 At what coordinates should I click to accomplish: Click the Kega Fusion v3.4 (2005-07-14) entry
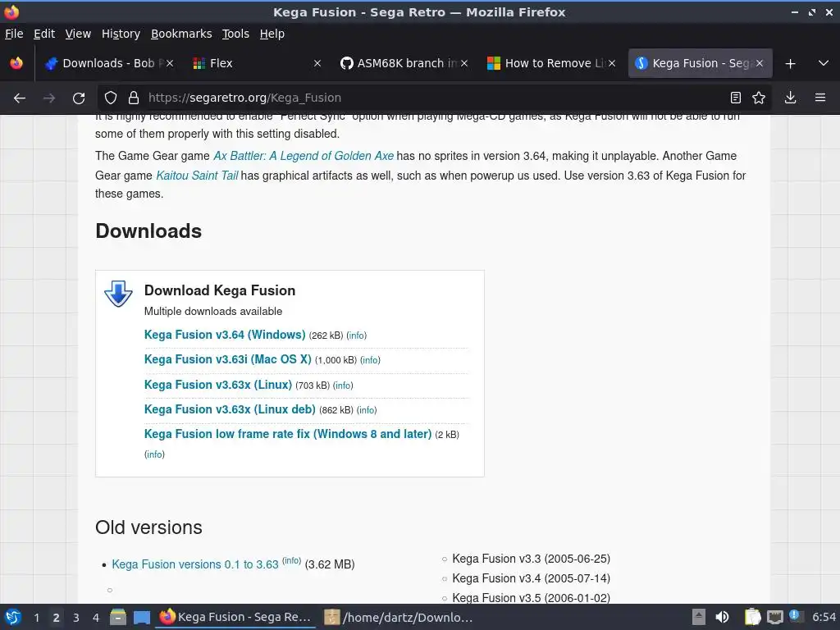coord(531,578)
